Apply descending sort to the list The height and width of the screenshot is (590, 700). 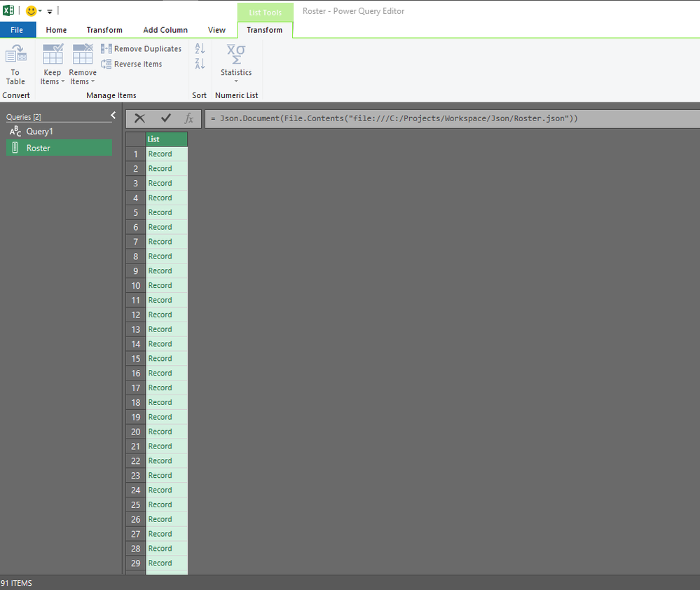click(199, 62)
